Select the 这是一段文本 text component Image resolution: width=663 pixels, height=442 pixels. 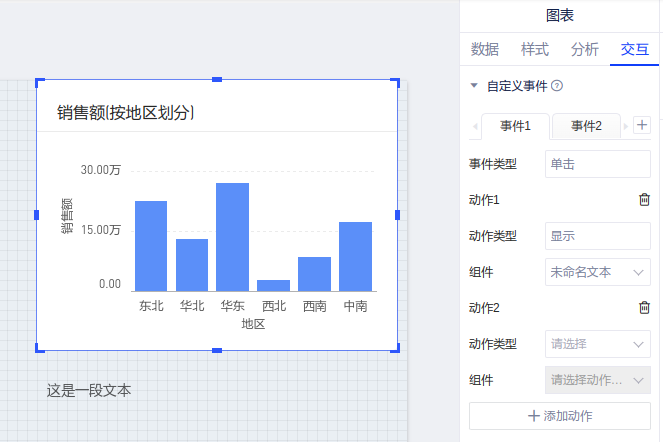(89, 390)
